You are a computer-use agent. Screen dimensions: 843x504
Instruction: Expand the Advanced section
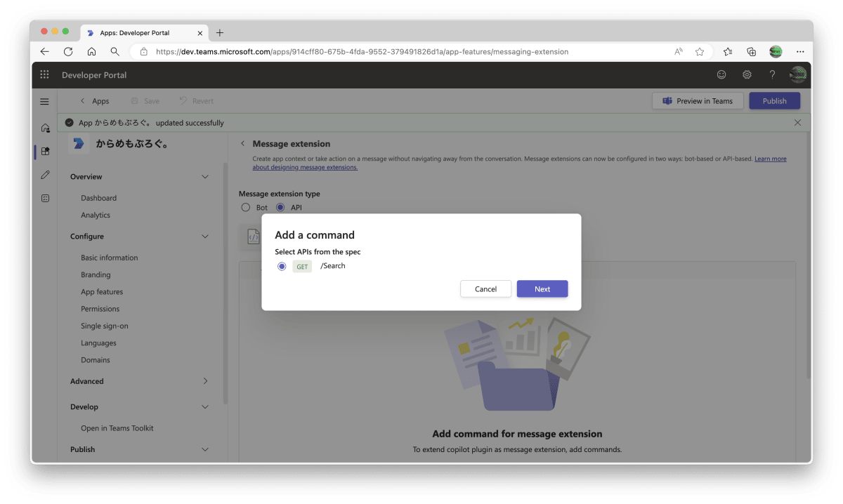(205, 381)
